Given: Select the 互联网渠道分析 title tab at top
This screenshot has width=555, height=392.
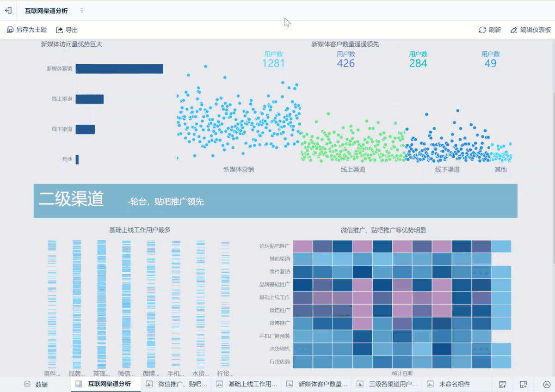Looking at the screenshot, I should (x=46, y=10).
